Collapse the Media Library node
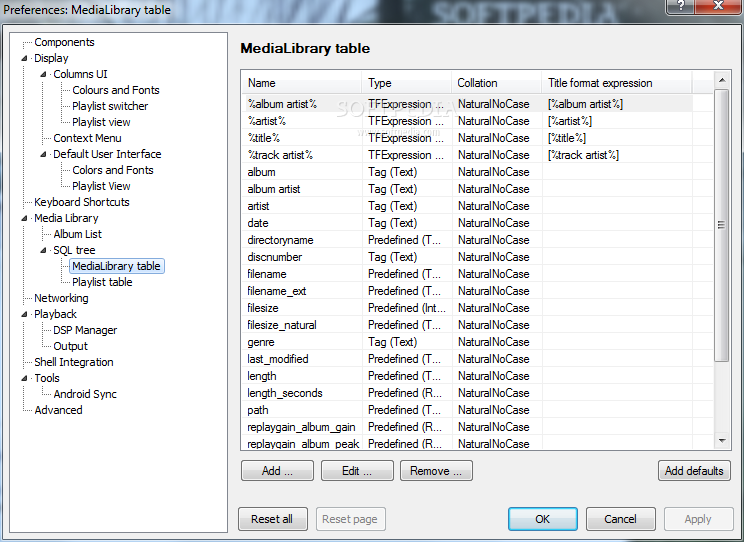This screenshot has height=542, width=744. tap(24, 218)
